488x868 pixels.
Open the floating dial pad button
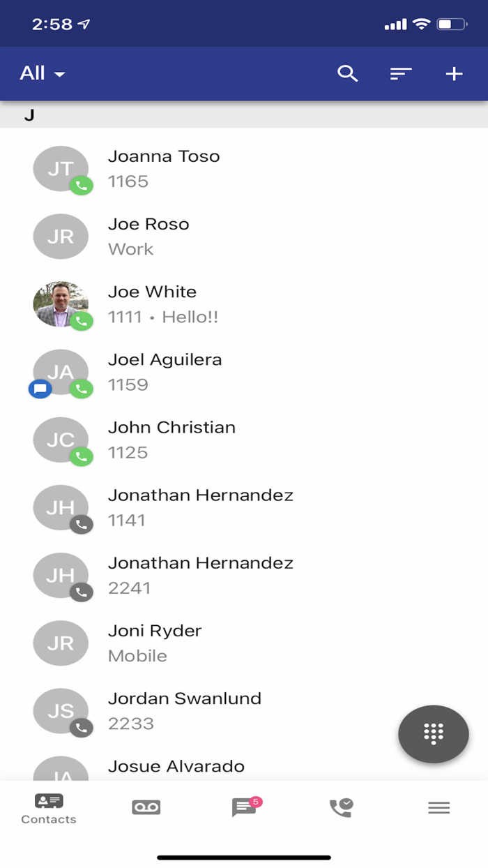tap(433, 733)
